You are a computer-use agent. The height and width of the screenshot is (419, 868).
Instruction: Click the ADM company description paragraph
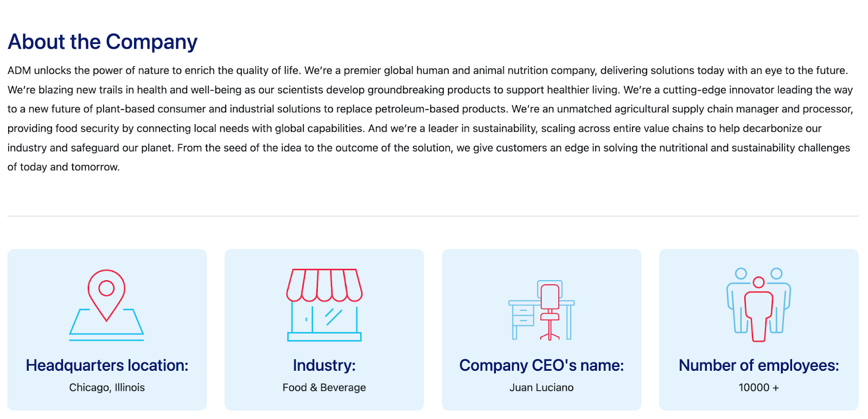430,119
